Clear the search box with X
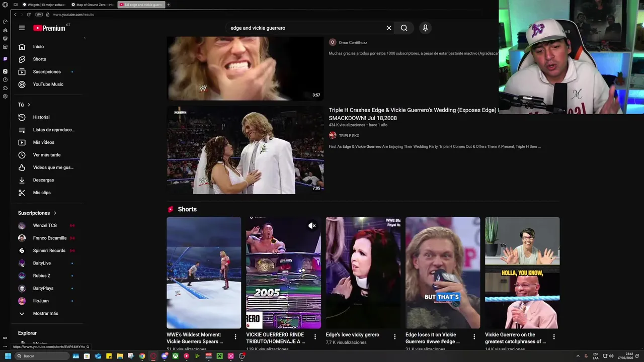The width and height of the screenshot is (644, 362). coord(389,28)
